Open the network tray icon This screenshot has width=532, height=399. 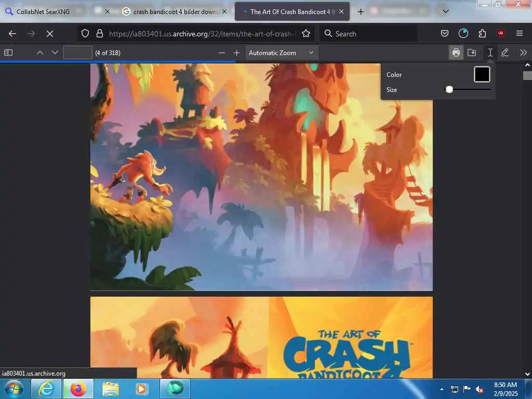(455, 389)
